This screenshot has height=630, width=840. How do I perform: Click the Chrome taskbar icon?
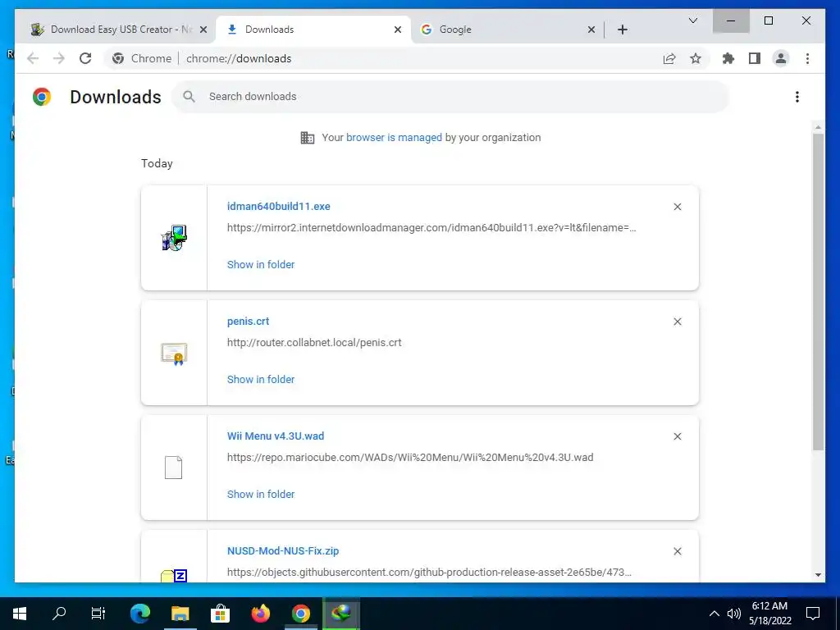pos(300,614)
